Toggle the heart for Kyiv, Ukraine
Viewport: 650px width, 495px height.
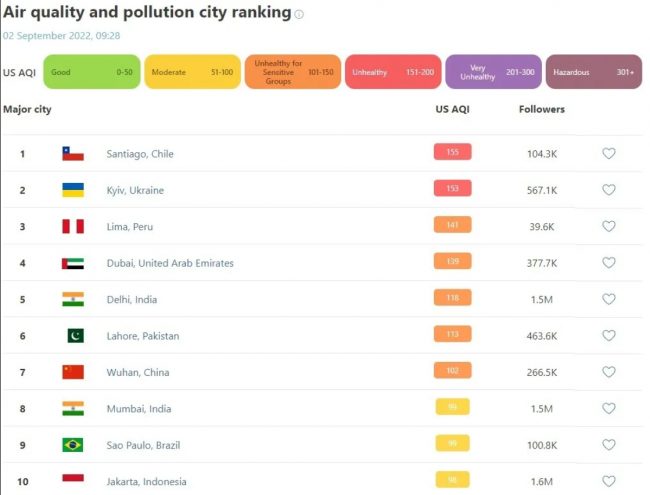pyautogui.click(x=608, y=190)
